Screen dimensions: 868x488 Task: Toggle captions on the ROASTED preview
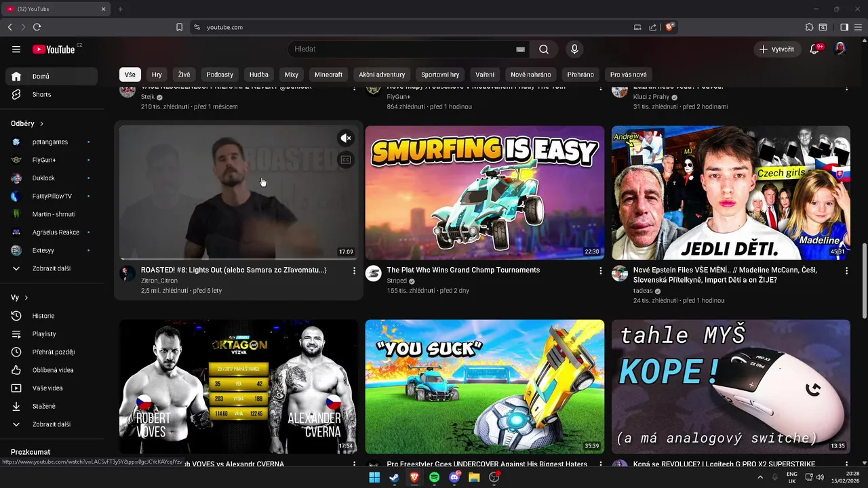point(346,160)
